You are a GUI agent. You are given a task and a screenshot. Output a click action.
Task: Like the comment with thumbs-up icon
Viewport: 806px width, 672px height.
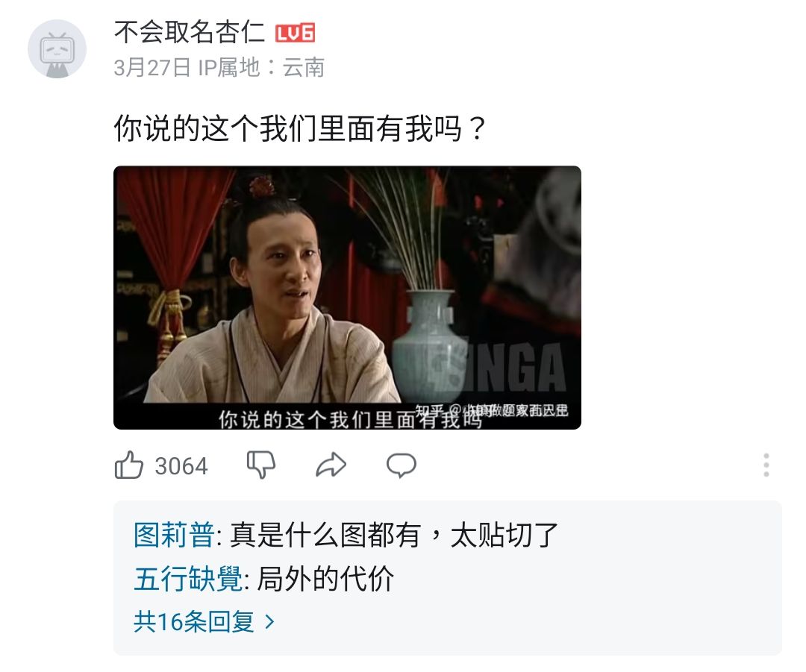(128, 465)
